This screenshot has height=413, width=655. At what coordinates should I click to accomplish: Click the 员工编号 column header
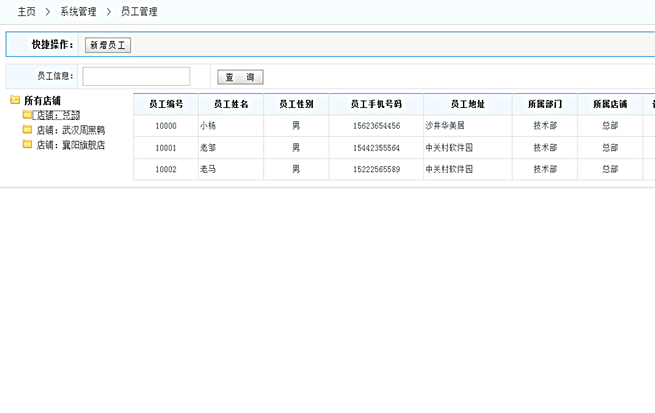pos(166,104)
